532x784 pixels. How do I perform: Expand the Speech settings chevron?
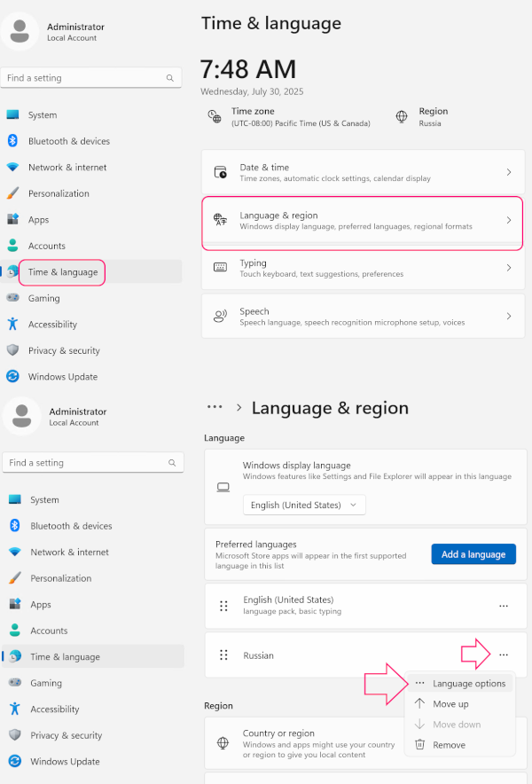(x=509, y=316)
